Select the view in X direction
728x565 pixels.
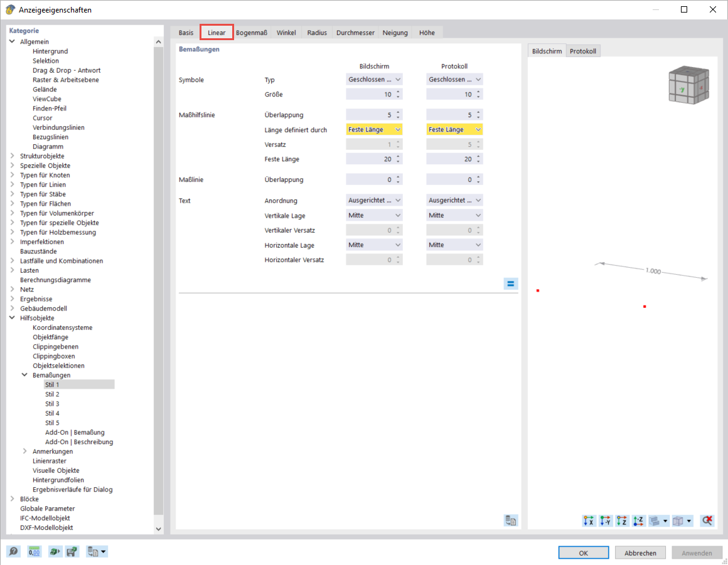588,520
